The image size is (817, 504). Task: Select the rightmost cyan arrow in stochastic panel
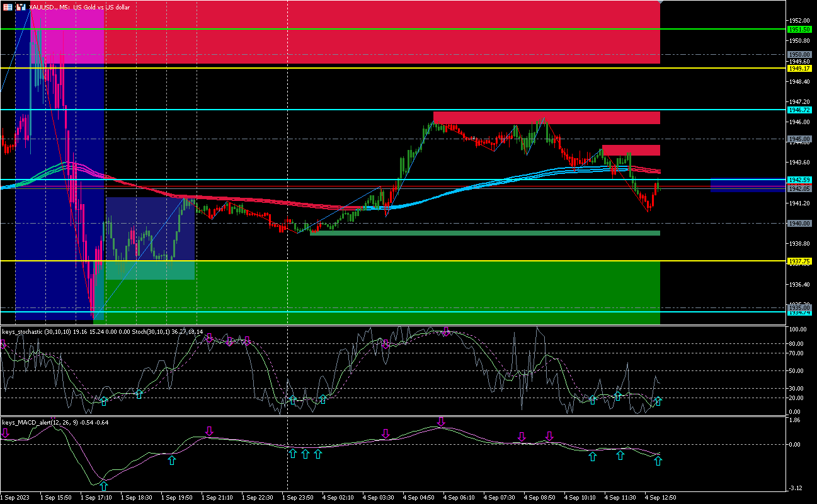[x=658, y=401]
